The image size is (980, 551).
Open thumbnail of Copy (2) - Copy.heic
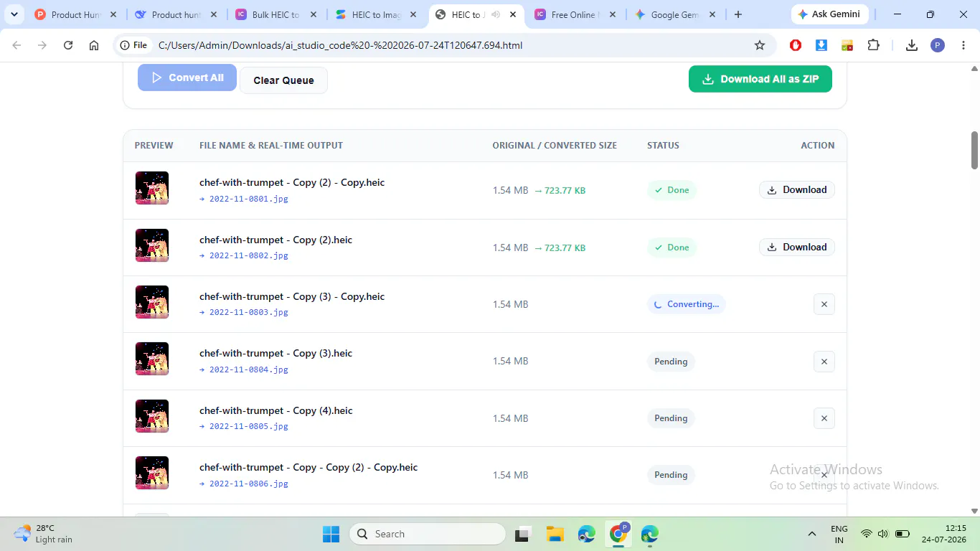click(x=152, y=188)
